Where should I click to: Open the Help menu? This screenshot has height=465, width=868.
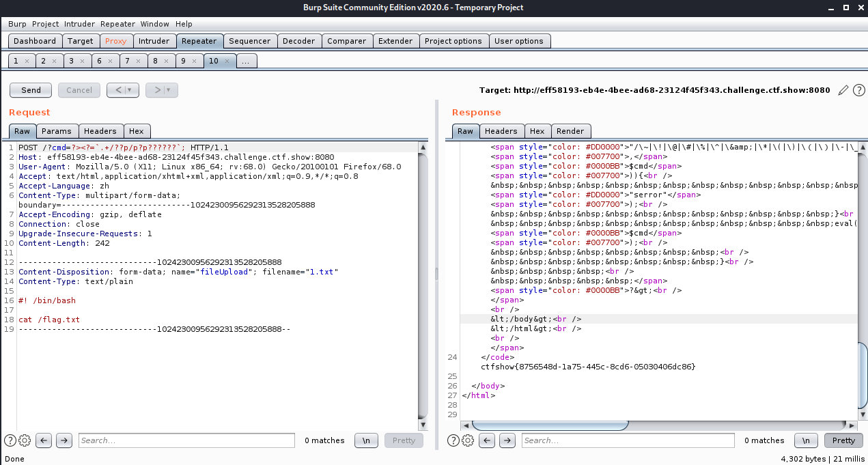(x=184, y=24)
